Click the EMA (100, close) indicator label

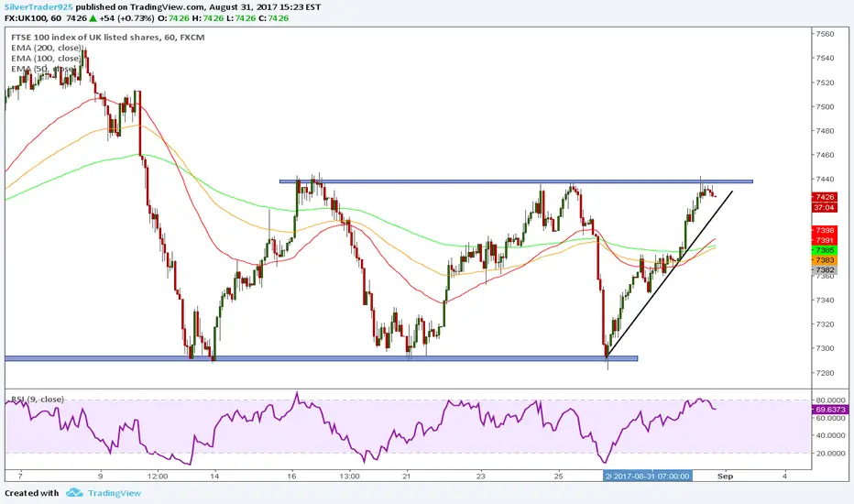point(47,58)
